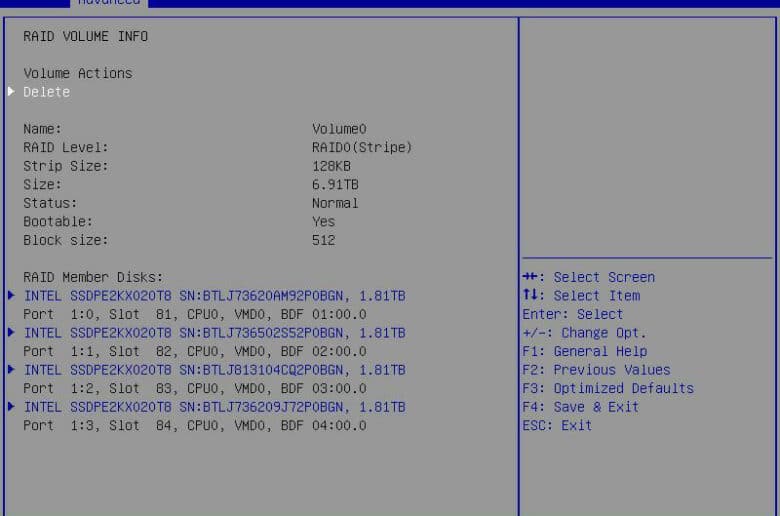The height and width of the screenshot is (516, 780).
Task: Click the F3: Optimized Defaults line
Action: 608,389
